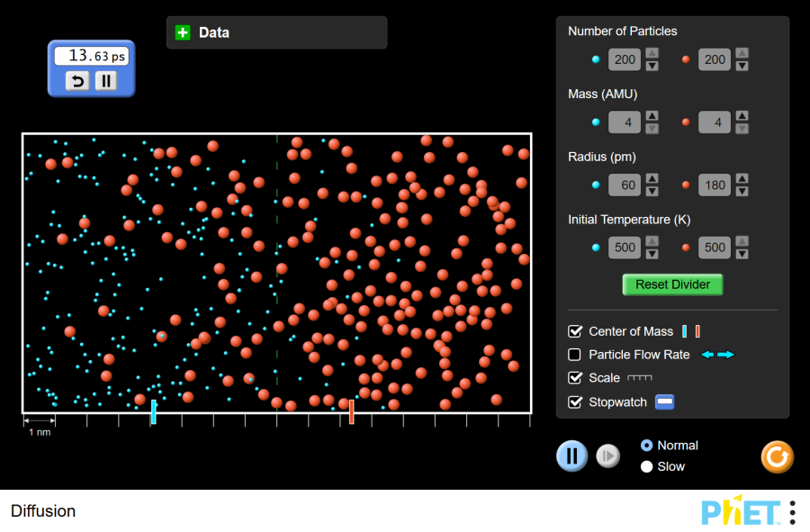Select Slow simulation speed
Viewport: 810px width, 532px height.
(646, 466)
